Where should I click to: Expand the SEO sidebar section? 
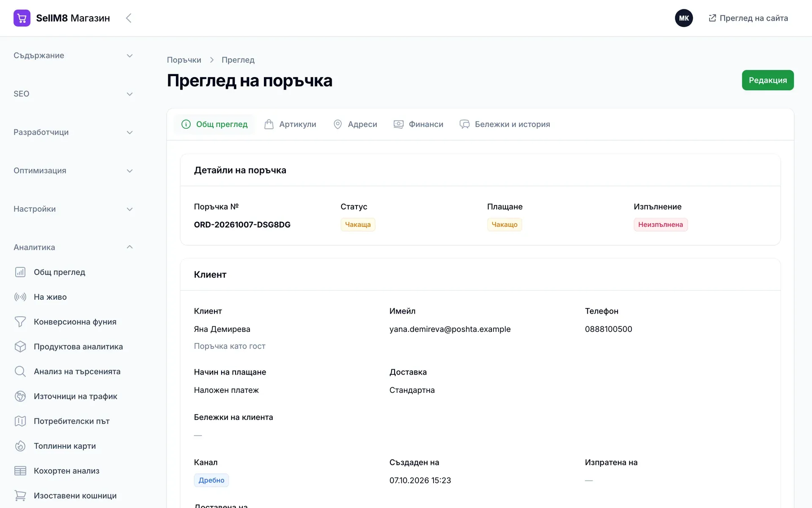tap(73, 94)
